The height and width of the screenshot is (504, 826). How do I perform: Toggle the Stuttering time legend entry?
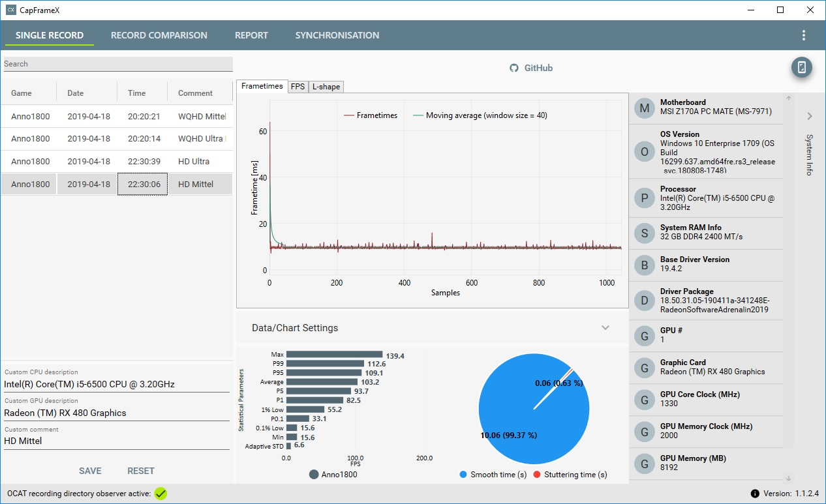point(570,475)
